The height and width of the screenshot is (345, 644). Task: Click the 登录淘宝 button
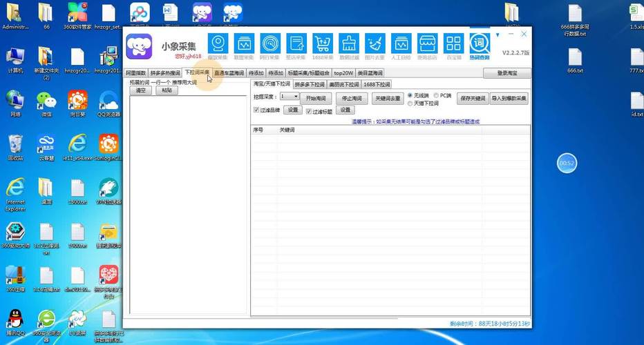[x=507, y=73]
